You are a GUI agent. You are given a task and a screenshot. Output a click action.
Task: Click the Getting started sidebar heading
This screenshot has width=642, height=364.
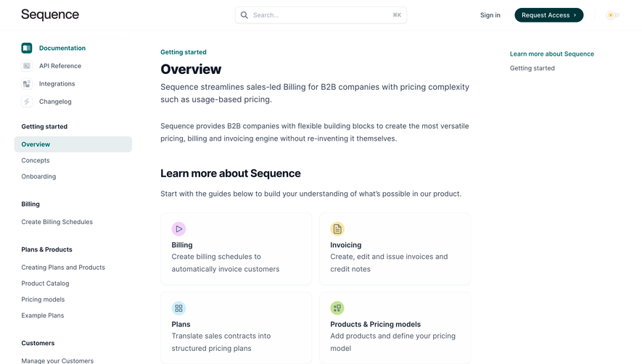[x=44, y=126]
